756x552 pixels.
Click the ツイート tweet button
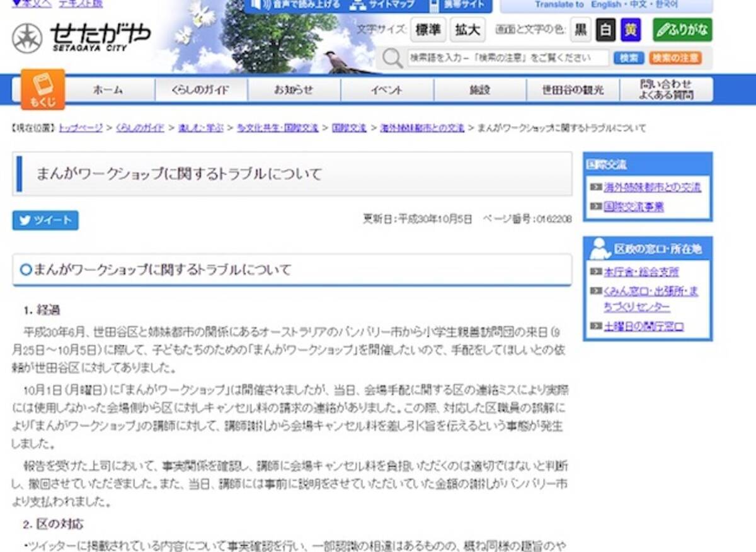[45, 220]
